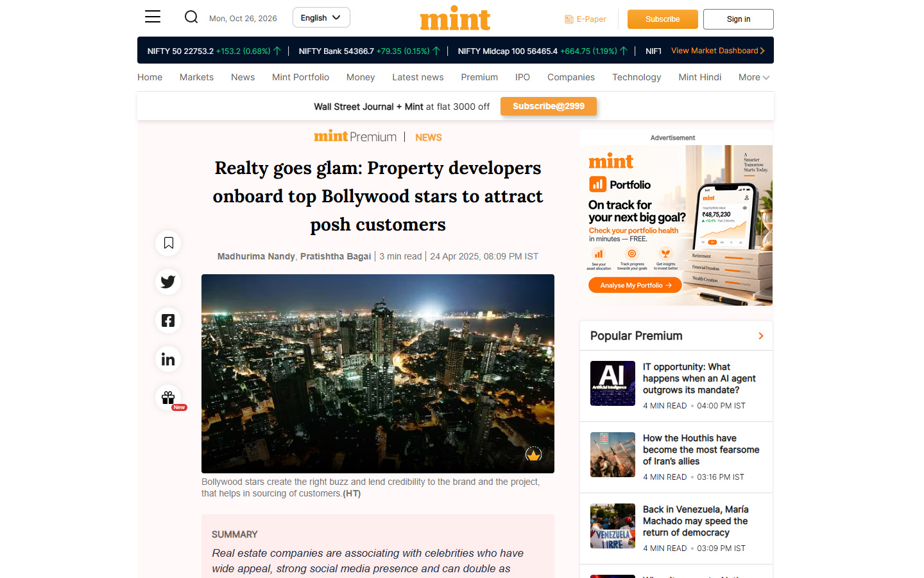This screenshot has width=924, height=578.
Task: Open the Popular Premium arrow
Action: coord(761,336)
